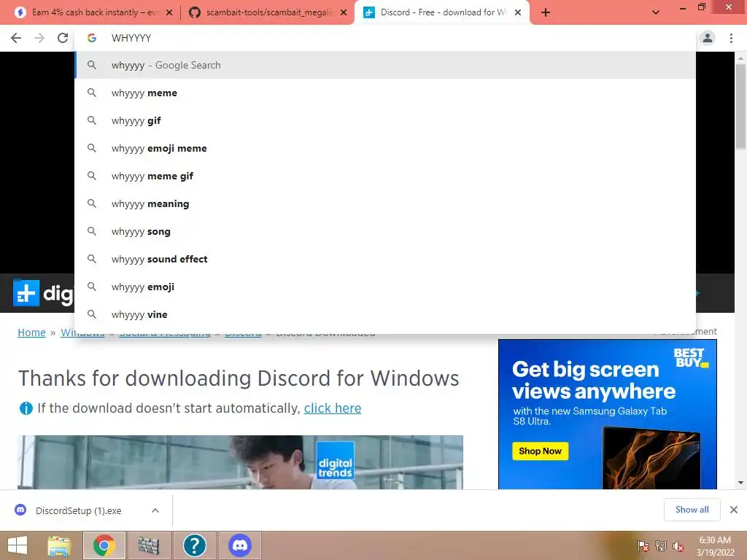This screenshot has width=747, height=560.
Task: Open Discord from the taskbar
Action: point(239,545)
